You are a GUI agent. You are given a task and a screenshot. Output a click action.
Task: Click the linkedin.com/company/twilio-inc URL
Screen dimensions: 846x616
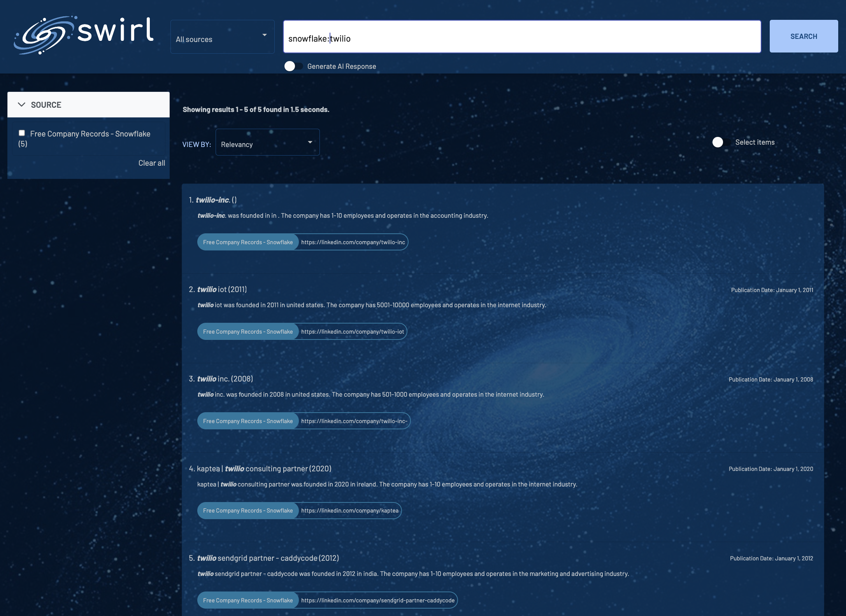point(353,242)
